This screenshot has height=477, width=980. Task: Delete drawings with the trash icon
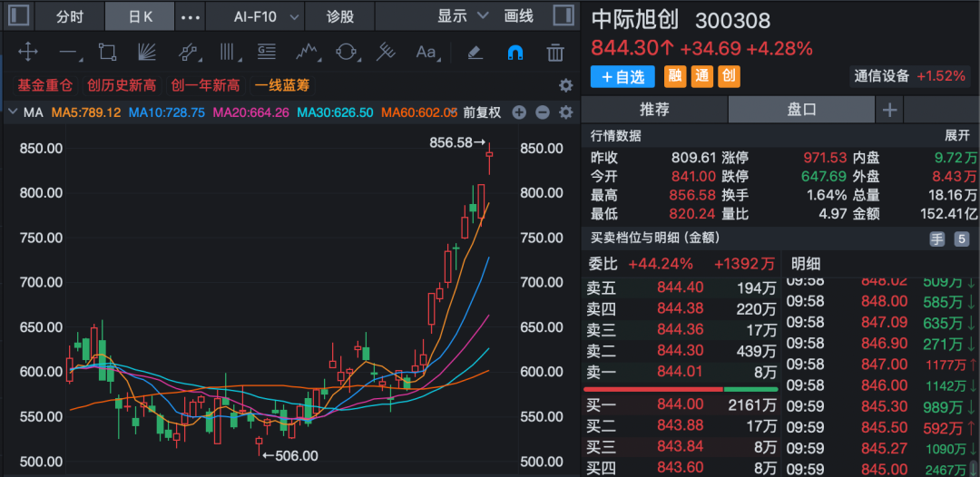click(554, 52)
